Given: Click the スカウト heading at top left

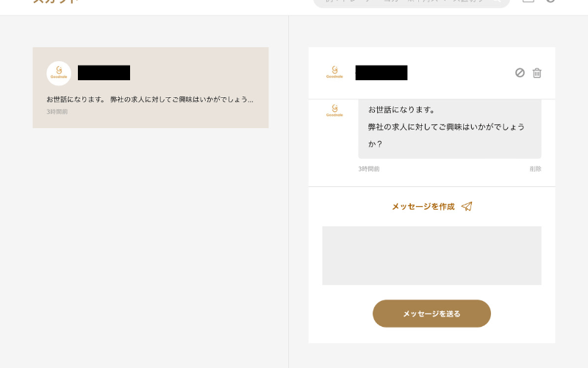Looking at the screenshot, I should point(55,2).
